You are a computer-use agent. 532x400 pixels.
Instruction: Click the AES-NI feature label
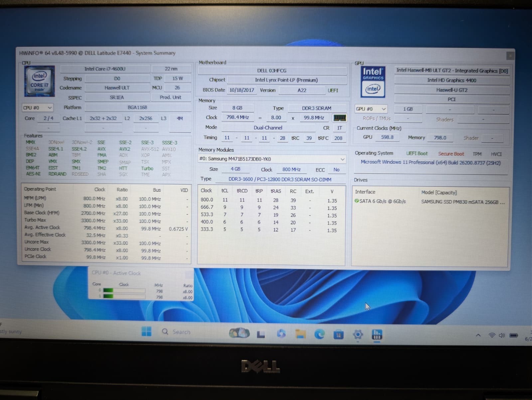[33, 174]
